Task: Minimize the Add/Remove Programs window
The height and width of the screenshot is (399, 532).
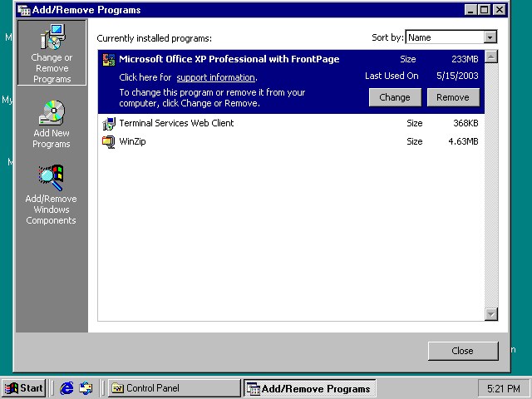Action: point(470,10)
